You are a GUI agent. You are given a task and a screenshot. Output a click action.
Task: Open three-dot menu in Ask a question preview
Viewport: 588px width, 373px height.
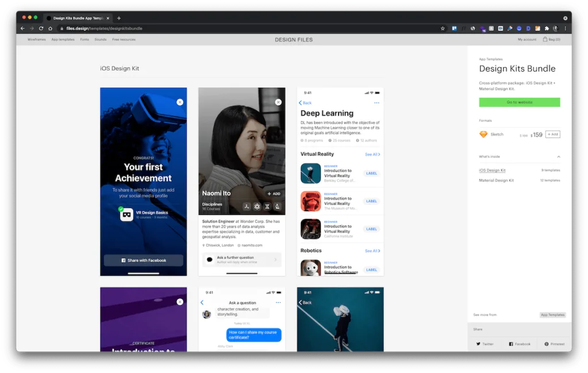coord(278,302)
